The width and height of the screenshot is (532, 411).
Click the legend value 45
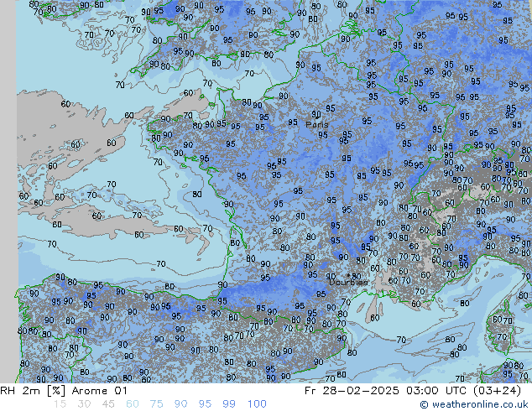coord(108,404)
